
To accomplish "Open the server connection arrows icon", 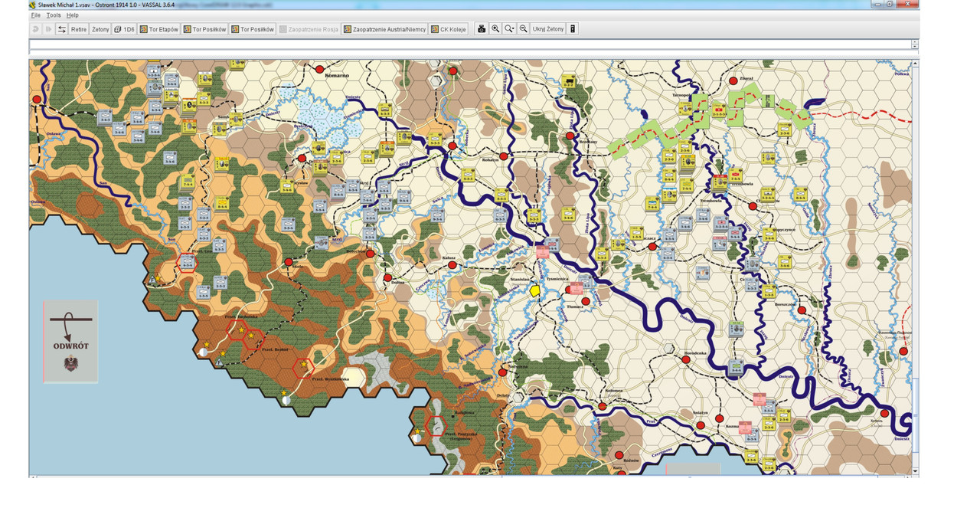I will 62,29.
